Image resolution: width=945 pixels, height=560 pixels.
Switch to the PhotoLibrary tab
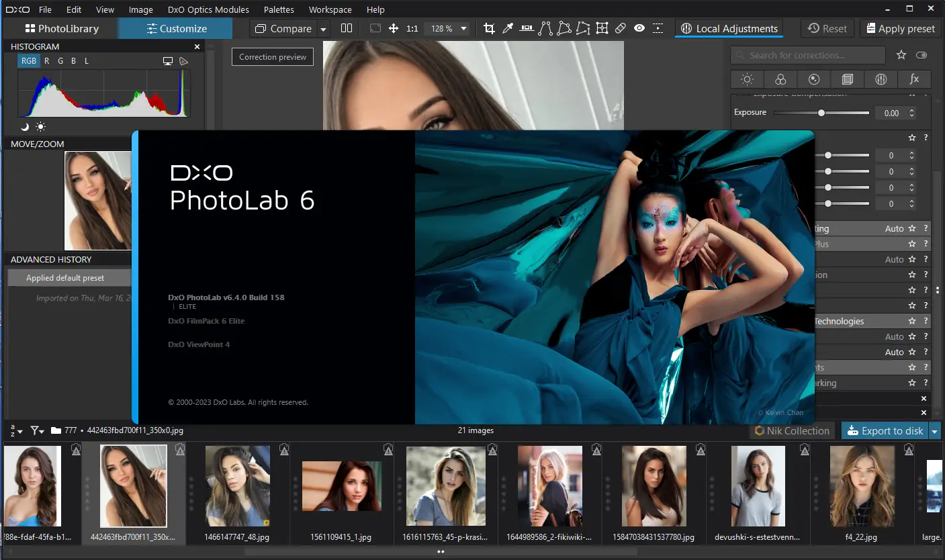tap(61, 29)
